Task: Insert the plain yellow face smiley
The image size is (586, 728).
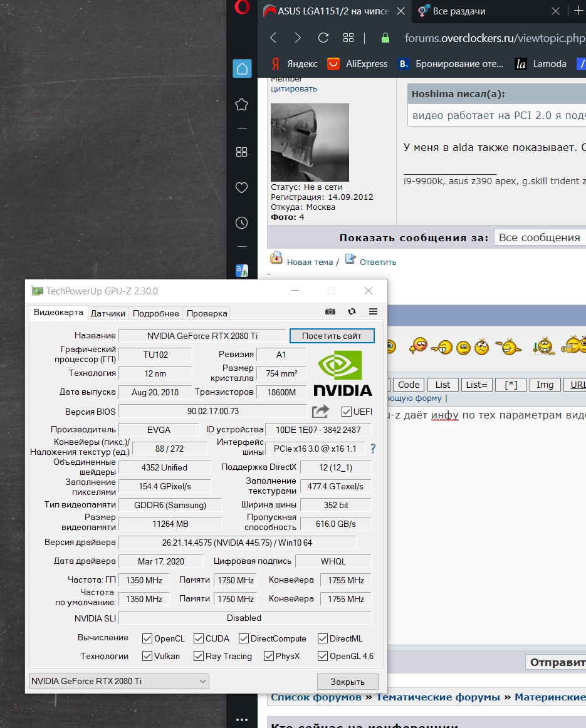Action: [463, 348]
